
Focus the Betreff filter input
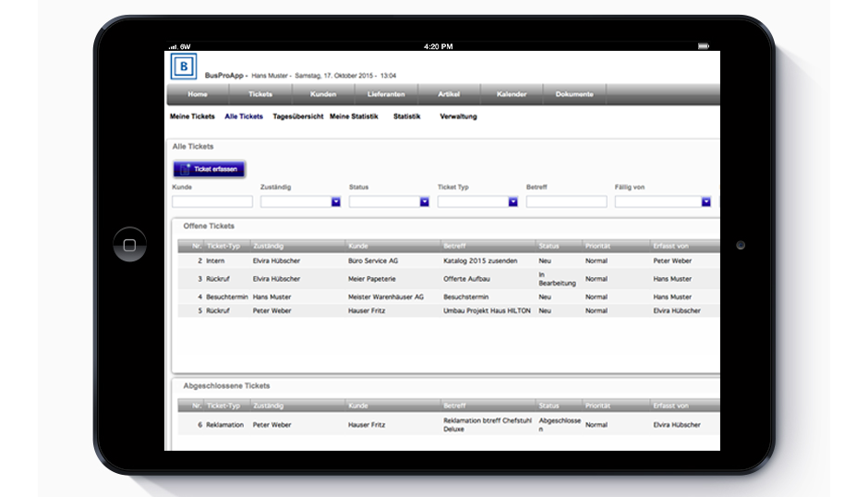[x=566, y=201]
